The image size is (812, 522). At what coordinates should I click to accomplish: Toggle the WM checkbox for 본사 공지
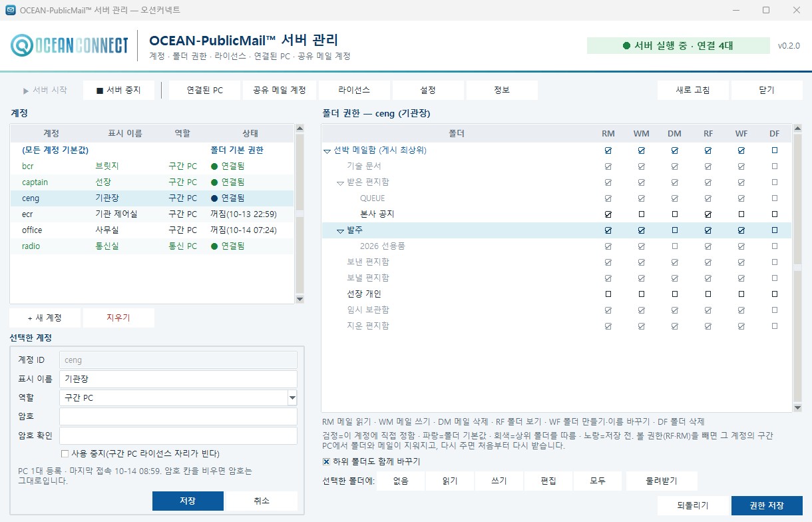642,214
